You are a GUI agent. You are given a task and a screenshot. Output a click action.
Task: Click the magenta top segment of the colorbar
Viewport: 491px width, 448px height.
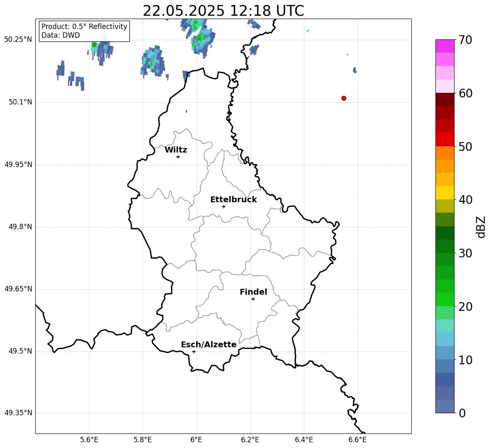[x=445, y=46]
